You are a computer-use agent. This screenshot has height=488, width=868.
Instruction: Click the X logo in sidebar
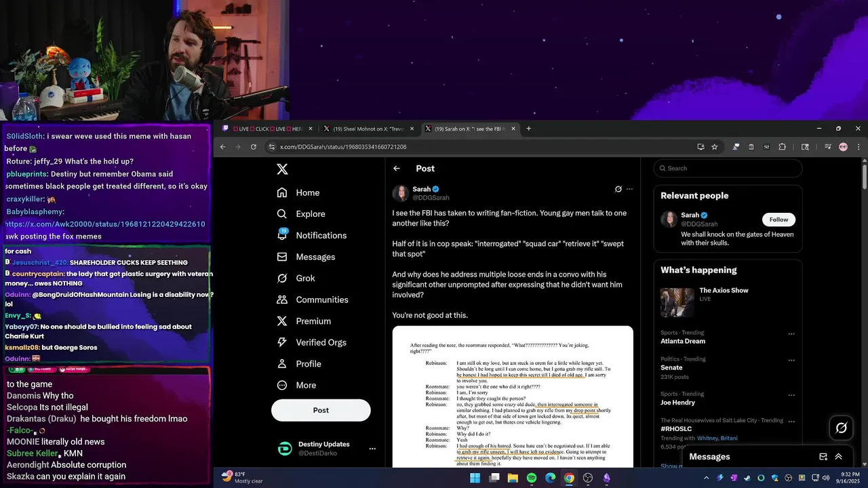(283, 169)
